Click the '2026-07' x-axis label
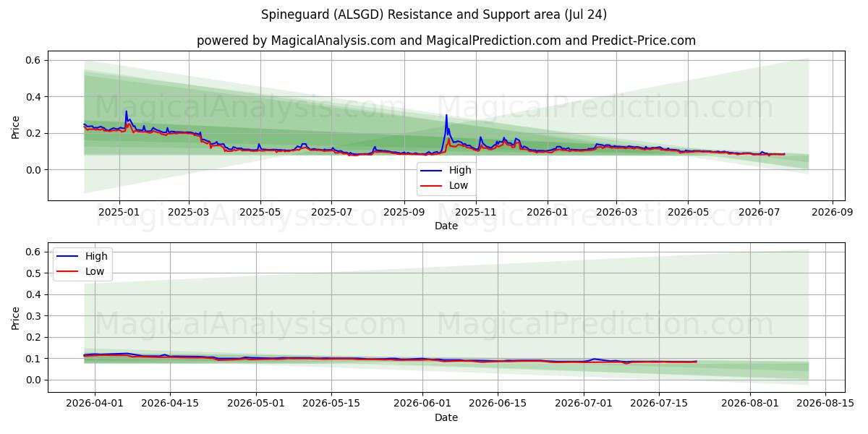The image size is (868, 434). (x=759, y=213)
